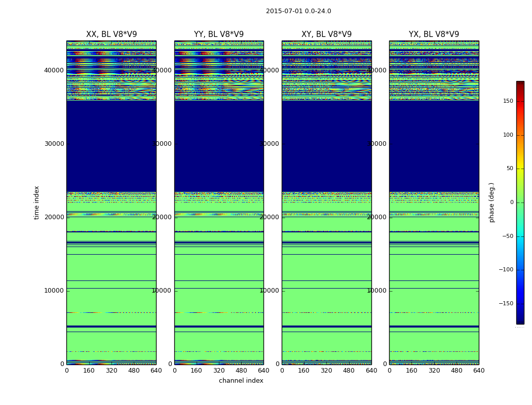
Task: Click the "time index" y-axis label
Action: pyautogui.click(x=36, y=202)
